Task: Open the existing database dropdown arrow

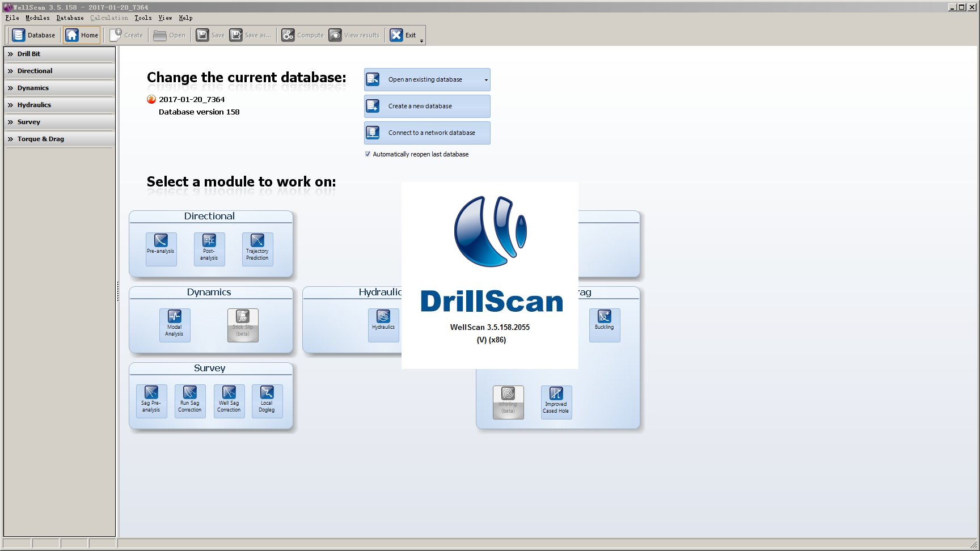Action: click(x=486, y=80)
